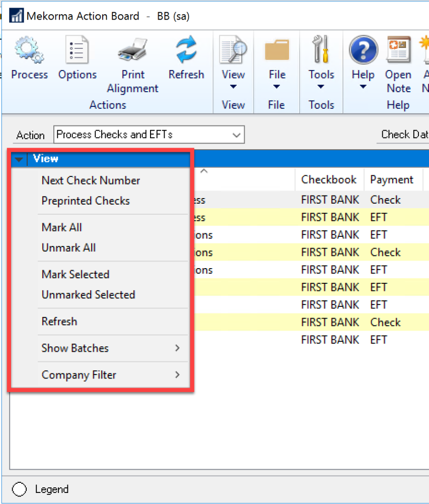429x504 pixels.
Task: Expand the File ribbon dropdown arrow
Action: [x=276, y=87]
